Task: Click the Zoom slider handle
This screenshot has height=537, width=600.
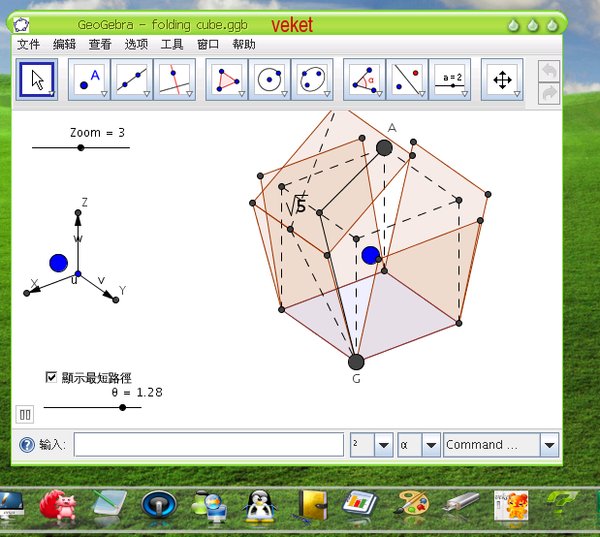Action: coord(81,148)
